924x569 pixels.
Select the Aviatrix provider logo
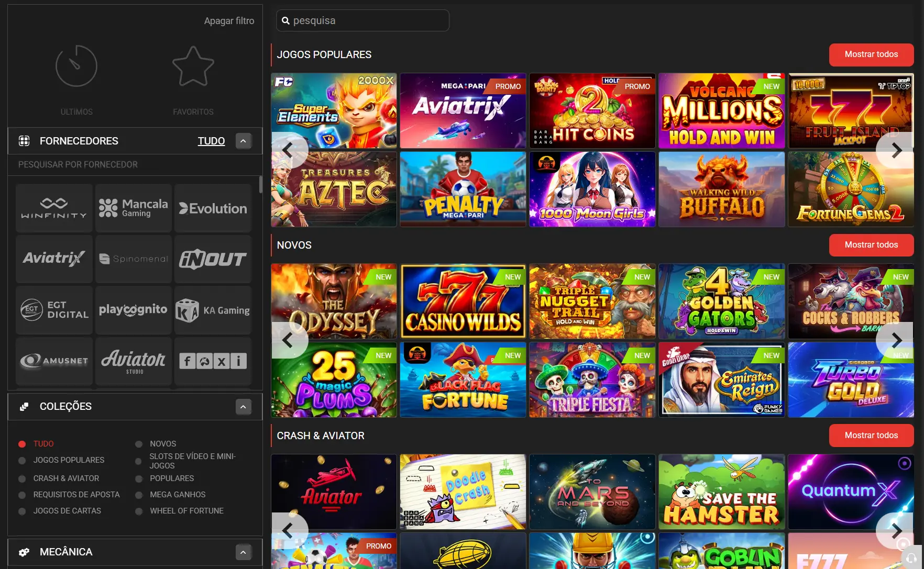click(54, 259)
